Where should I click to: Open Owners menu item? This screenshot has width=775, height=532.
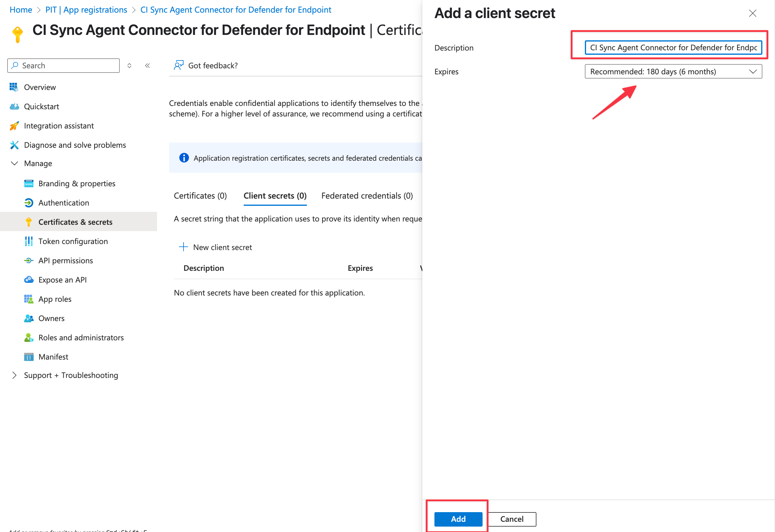[51, 318]
